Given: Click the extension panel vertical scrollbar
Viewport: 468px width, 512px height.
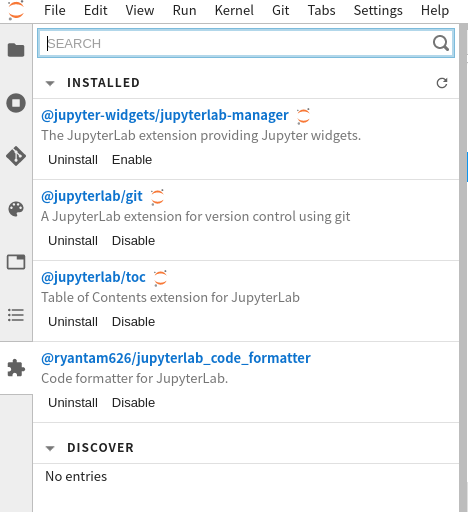Looking at the screenshot, I should click(x=463, y=268).
